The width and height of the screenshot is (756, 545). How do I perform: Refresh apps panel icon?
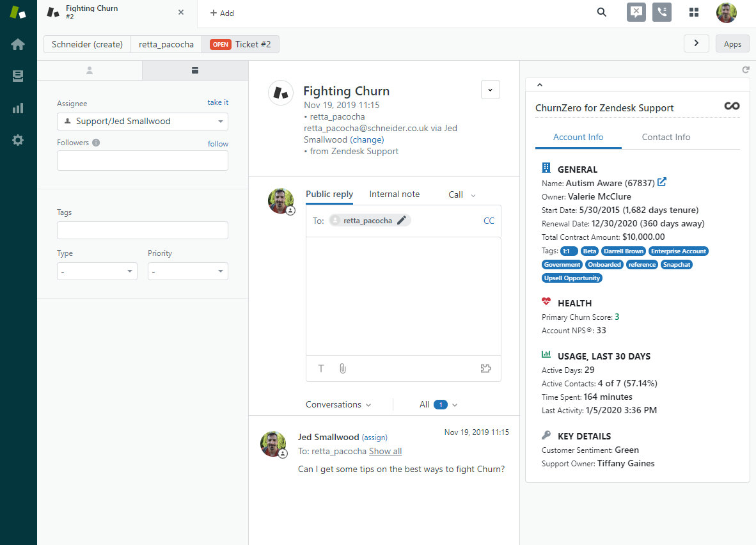[745, 70]
